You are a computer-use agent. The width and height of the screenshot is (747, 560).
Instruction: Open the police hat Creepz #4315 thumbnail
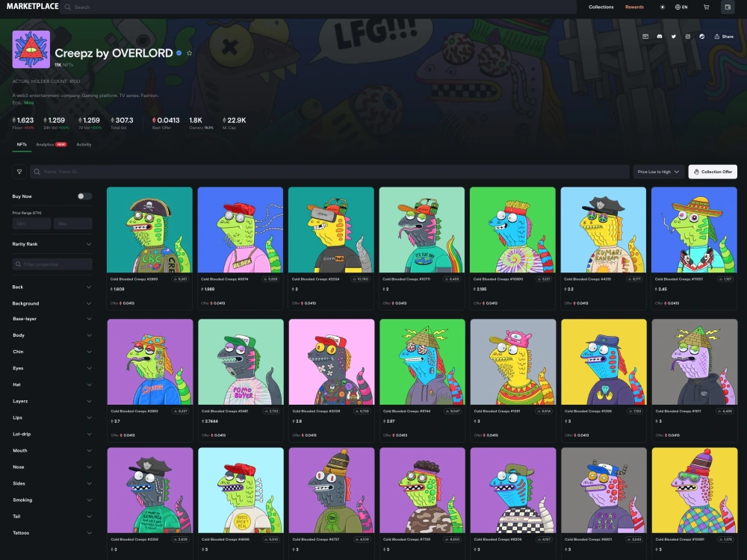pos(603,229)
